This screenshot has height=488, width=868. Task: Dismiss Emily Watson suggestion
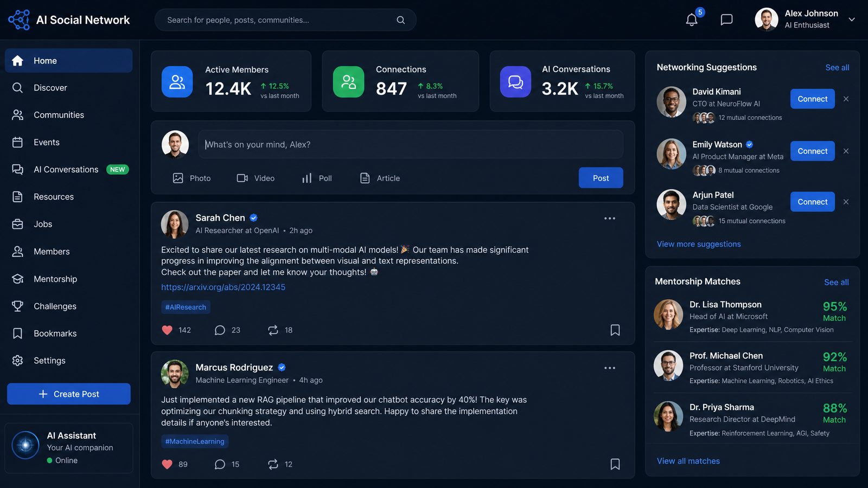click(x=846, y=151)
